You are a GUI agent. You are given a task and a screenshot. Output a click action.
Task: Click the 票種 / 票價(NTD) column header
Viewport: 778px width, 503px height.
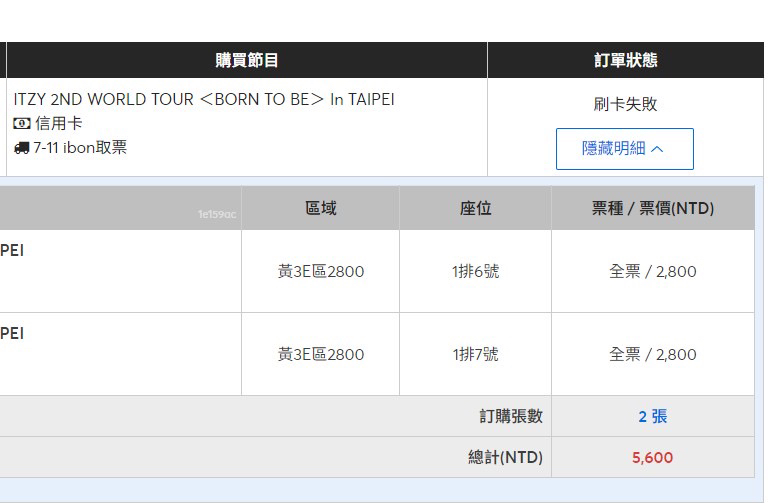click(652, 208)
